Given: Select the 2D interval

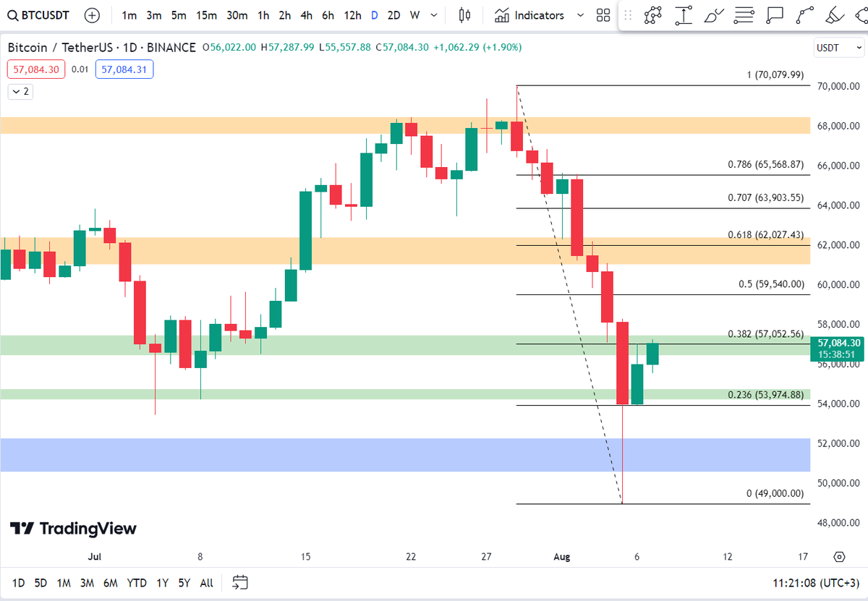Looking at the screenshot, I should click(x=393, y=15).
